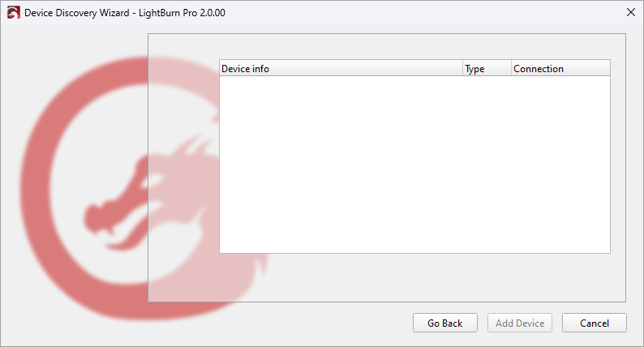Image resolution: width=644 pixels, height=347 pixels.
Task: Sort list by Device info column
Action: click(341, 69)
